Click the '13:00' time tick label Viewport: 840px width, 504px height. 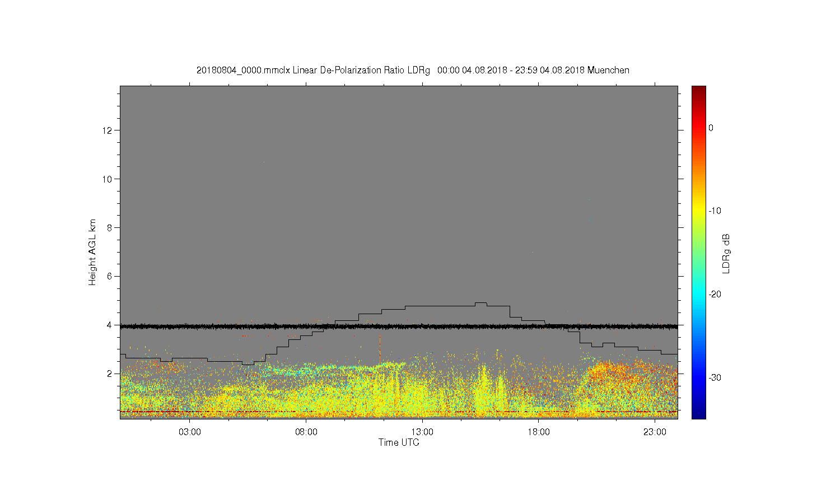[x=422, y=432]
